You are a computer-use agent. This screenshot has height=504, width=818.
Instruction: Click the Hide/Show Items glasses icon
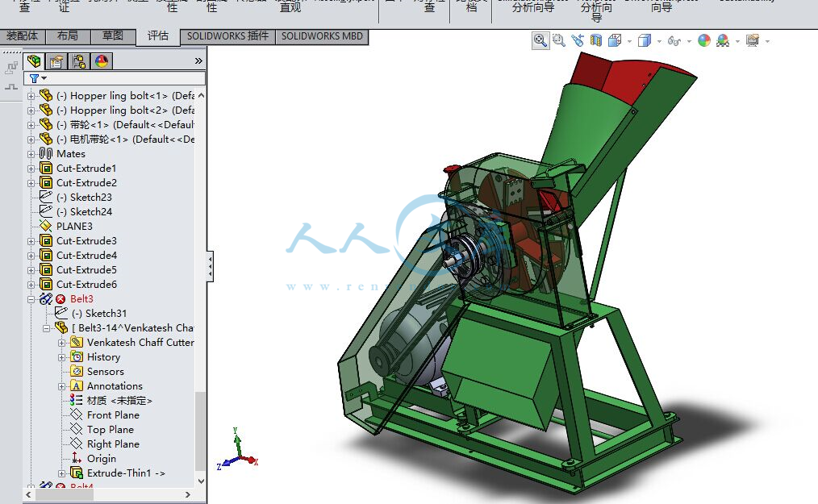(x=674, y=40)
